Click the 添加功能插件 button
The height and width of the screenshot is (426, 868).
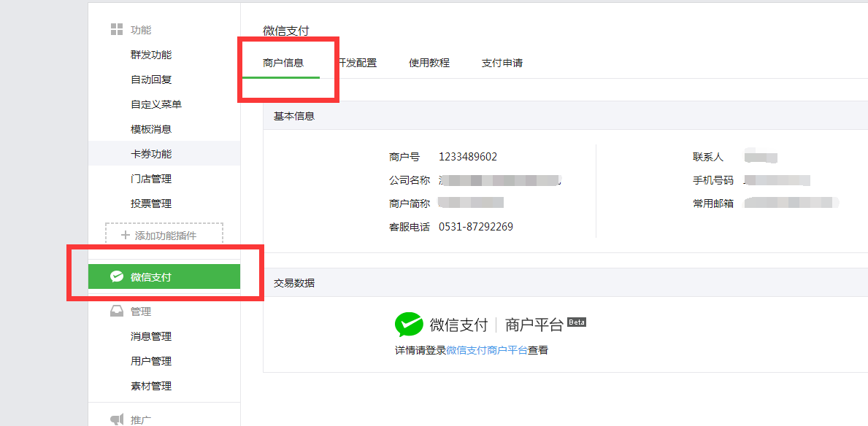(164, 235)
